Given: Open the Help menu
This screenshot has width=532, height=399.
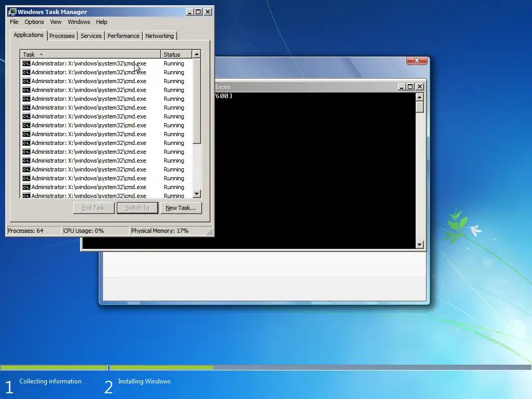Looking at the screenshot, I should 101,22.
